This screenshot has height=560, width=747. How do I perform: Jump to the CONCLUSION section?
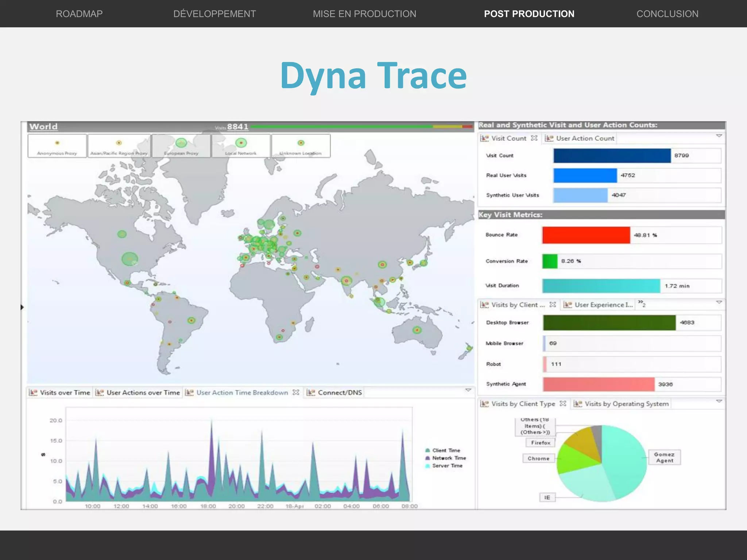click(667, 14)
